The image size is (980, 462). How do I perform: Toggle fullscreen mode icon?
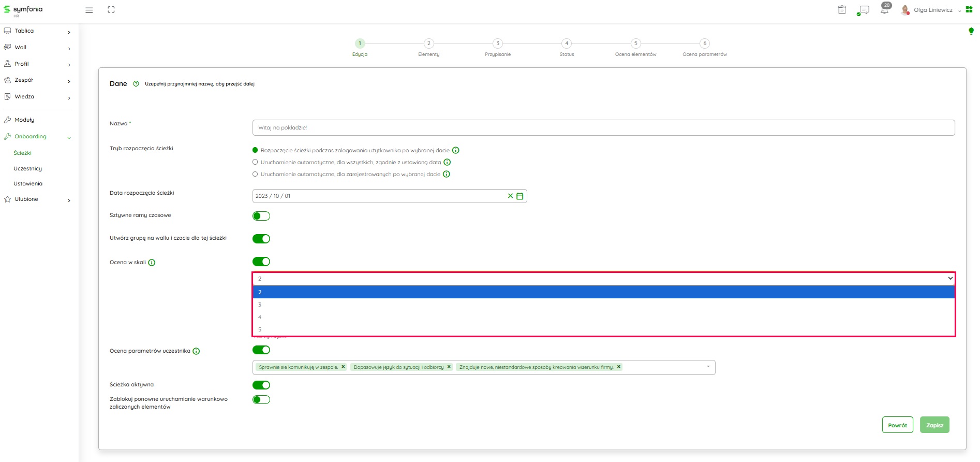point(111,10)
